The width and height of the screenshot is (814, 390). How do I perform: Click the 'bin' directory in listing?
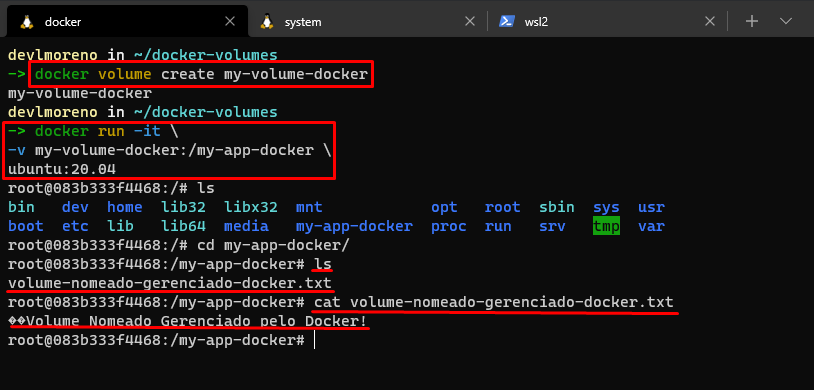21,207
